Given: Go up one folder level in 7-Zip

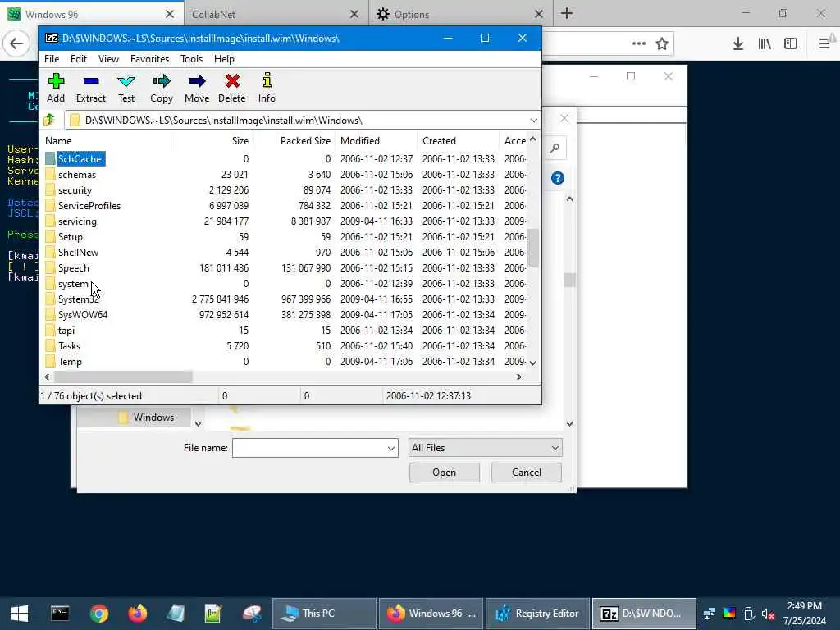Looking at the screenshot, I should point(50,120).
